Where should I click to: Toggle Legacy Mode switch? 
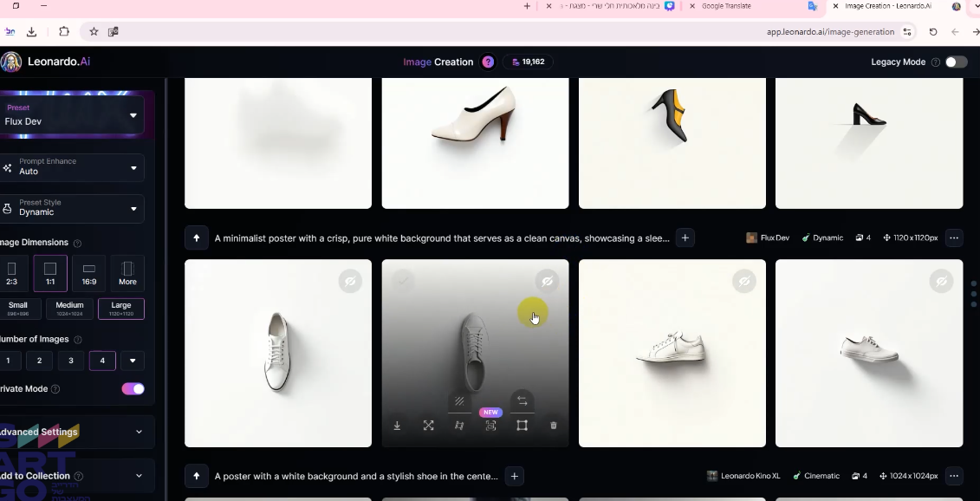click(x=956, y=62)
